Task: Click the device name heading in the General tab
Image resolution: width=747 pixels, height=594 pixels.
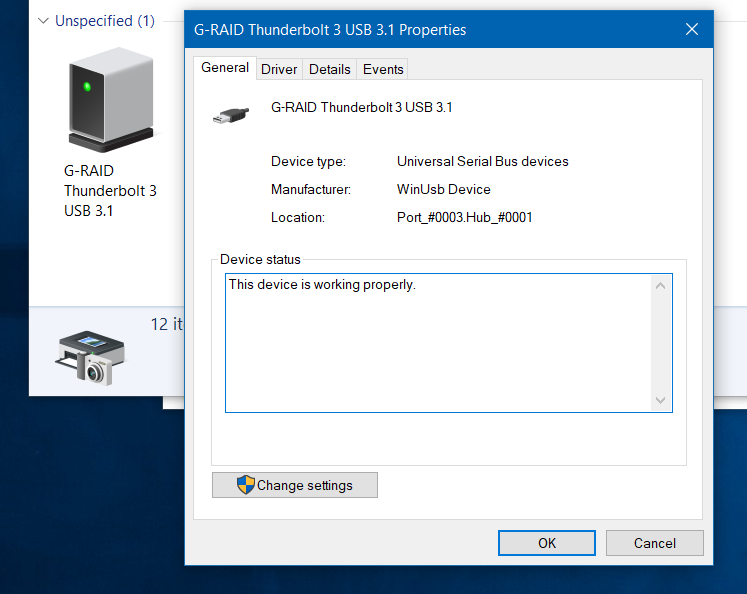Action: 362,108
